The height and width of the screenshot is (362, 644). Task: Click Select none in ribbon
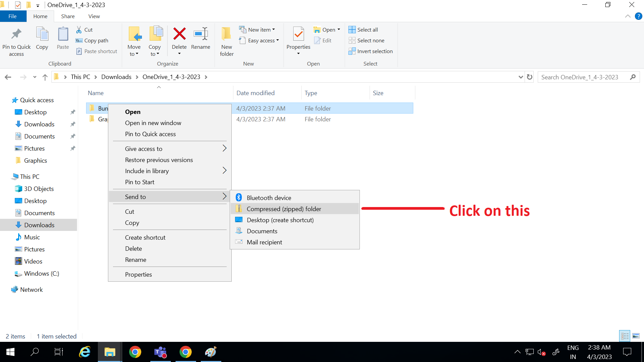pos(366,40)
